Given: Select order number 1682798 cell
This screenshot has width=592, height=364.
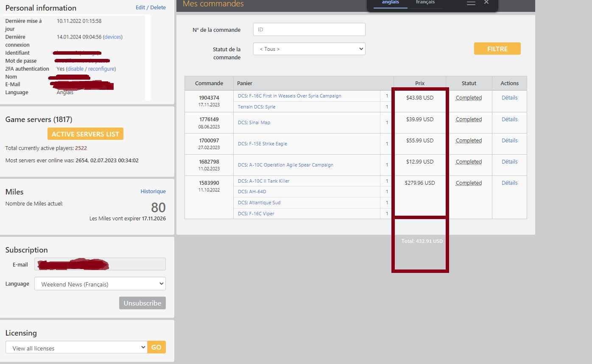Looking at the screenshot, I should coord(209,165).
